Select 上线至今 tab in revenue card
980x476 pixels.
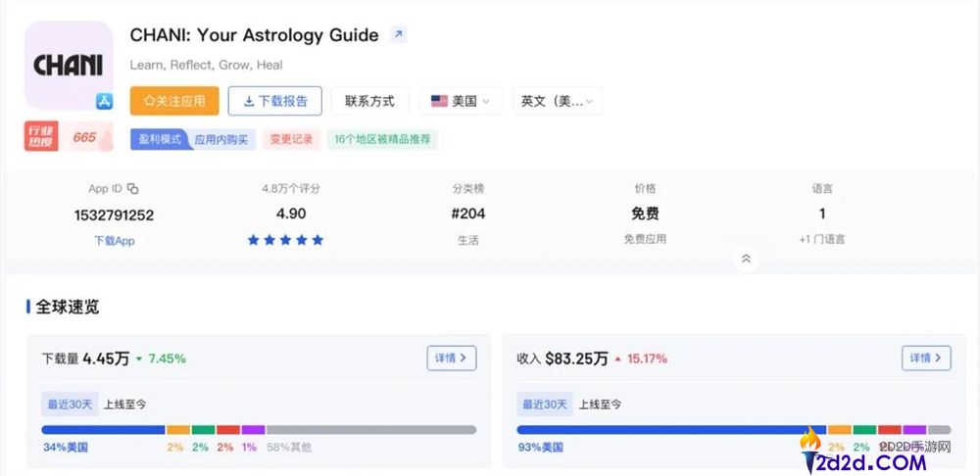(600, 405)
